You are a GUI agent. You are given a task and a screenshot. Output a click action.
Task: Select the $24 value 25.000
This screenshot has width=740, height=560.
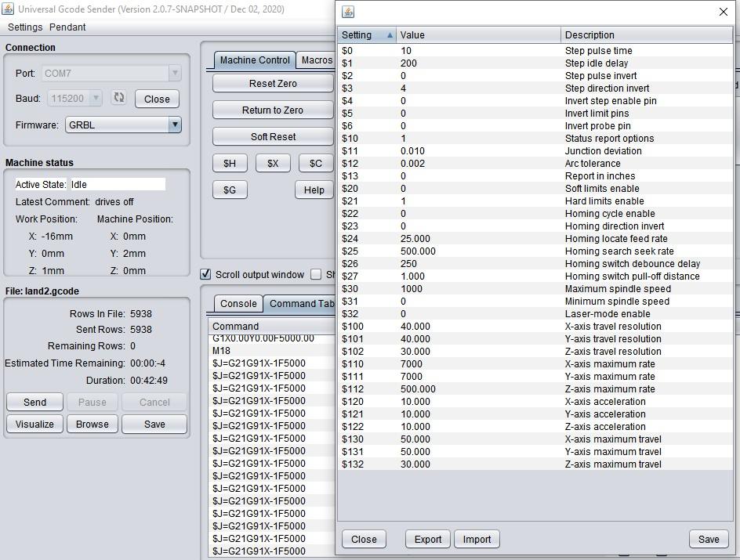[x=478, y=239]
